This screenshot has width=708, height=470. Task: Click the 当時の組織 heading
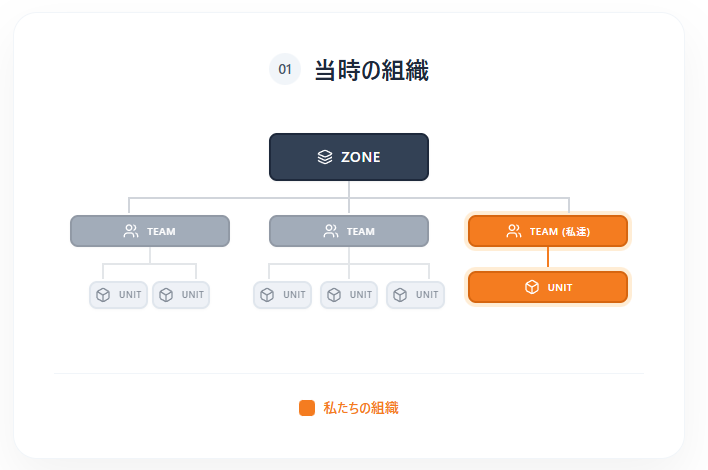pyautogui.click(x=372, y=70)
